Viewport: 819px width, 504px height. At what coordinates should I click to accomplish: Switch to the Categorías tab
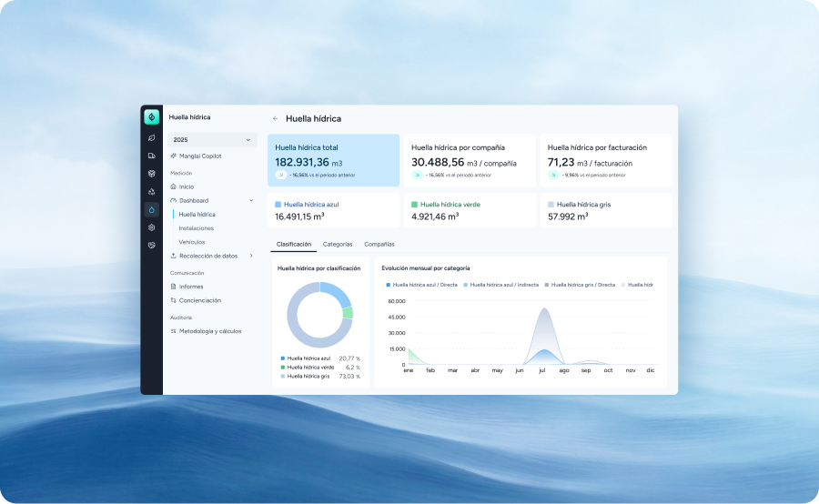tap(338, 244)
